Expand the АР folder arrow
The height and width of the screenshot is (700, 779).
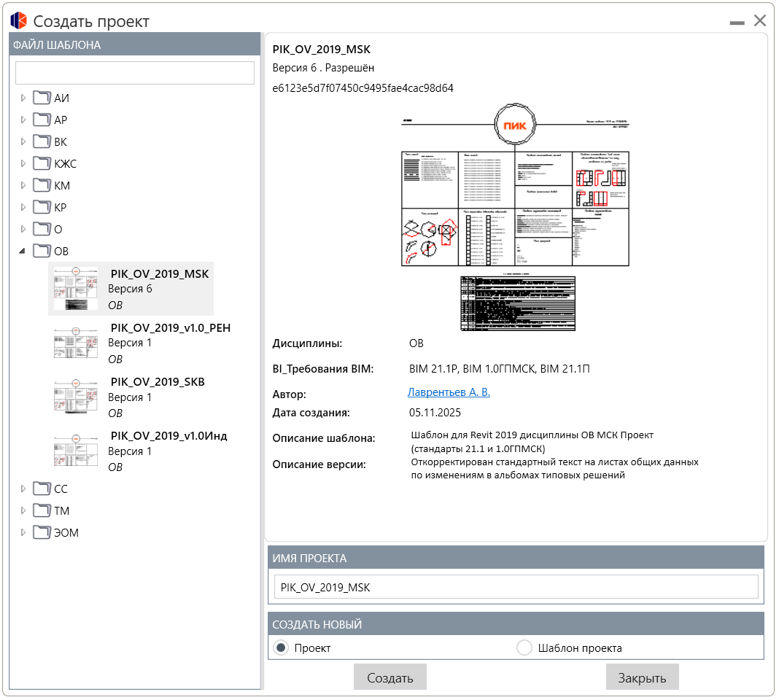[x=23, y=120]
